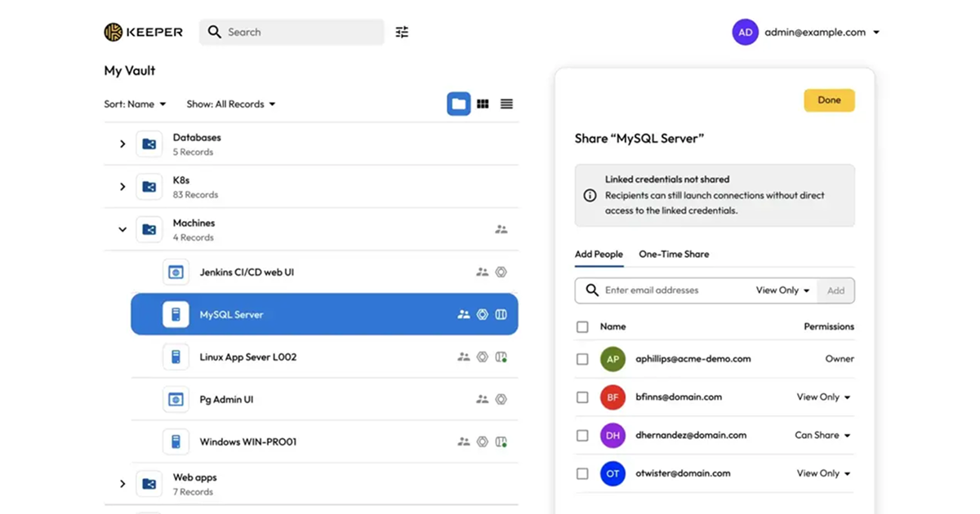This screenshot has width=980, height=514.
Task: Click the shared users icon on Machines row
Action: (501, 229)
